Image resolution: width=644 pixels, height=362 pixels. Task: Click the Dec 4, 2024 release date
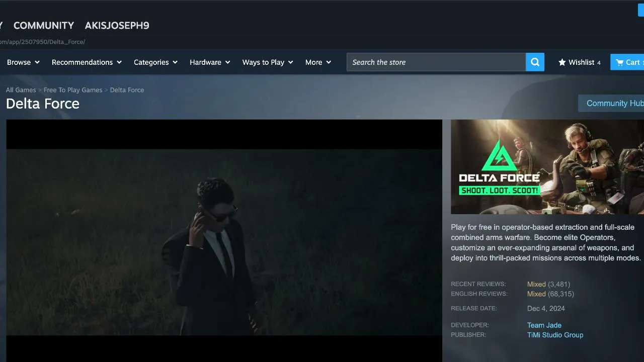point(546,309)
